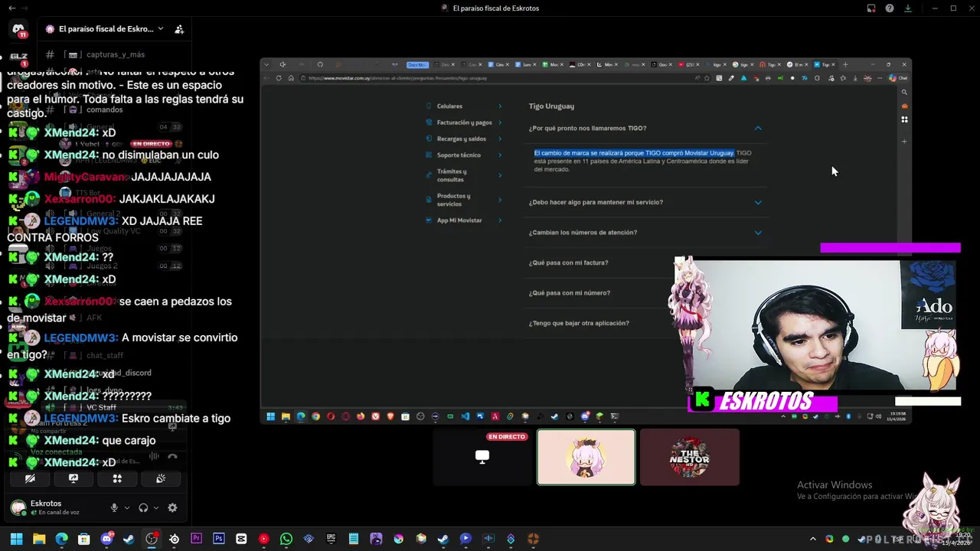
Task: Expand the Celulares menu chevron
Action: tap(500, 106)
